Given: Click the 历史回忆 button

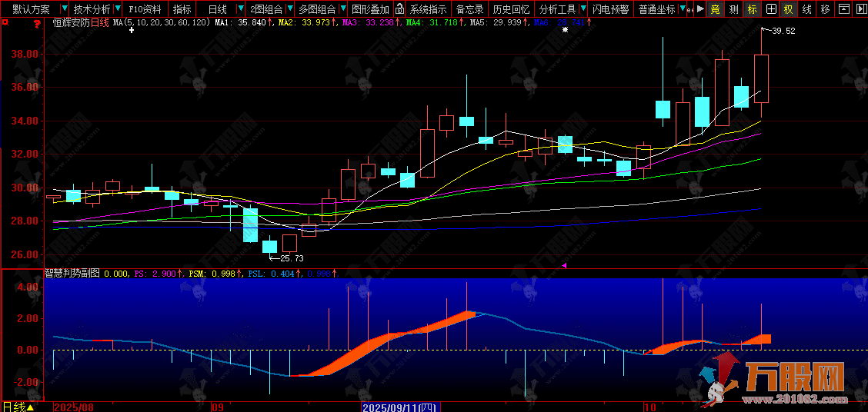Looking at the screenshot, I should point(511,9).
